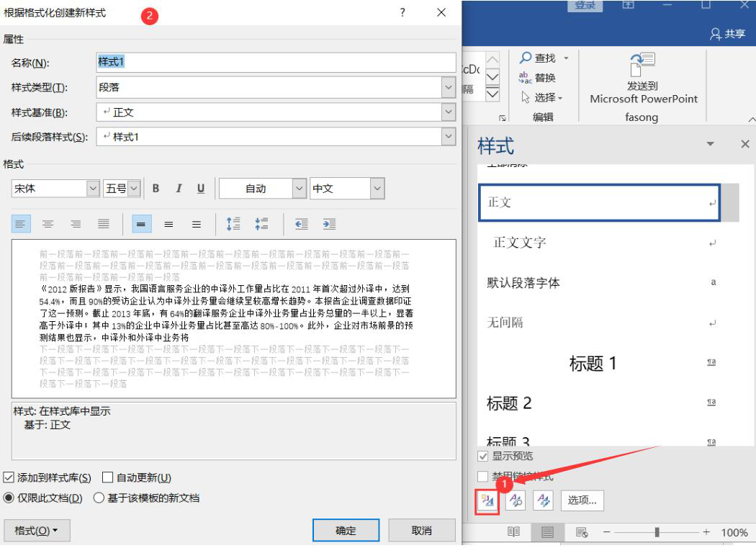This screenshot has width=756, height=548.
Task: Open the 格式(O) menu
Action: (37, 529)
